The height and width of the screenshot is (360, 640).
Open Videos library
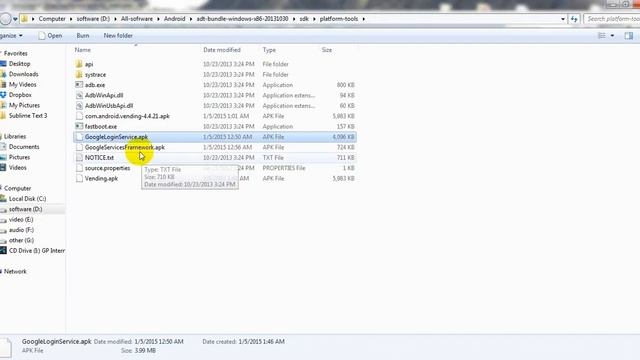tap(18, 167)
